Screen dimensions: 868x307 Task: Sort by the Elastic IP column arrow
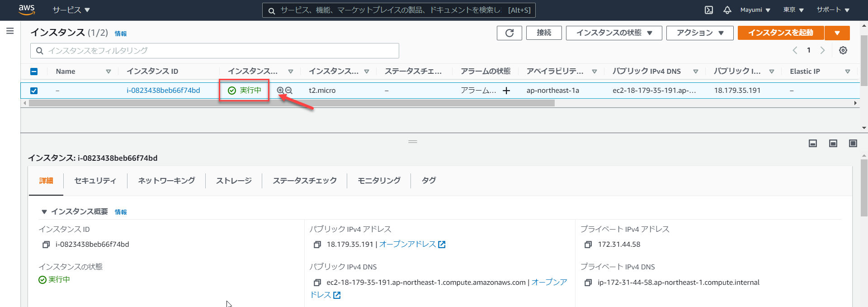848,72
